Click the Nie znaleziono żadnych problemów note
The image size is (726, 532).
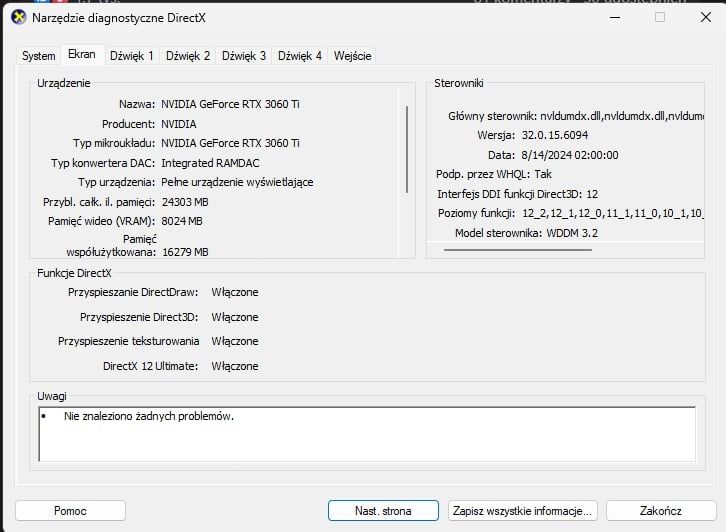click(149, 416)
